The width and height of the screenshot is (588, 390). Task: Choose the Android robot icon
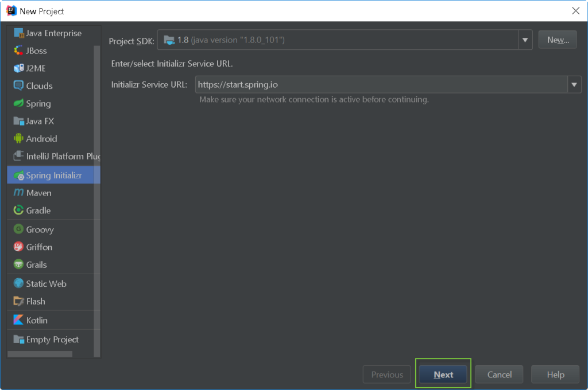point(18,138)
